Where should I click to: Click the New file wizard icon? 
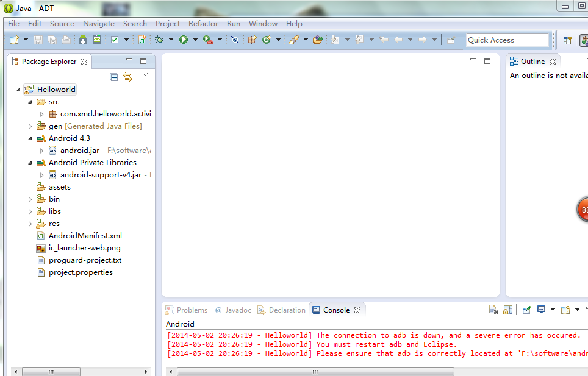[x=14, y=40]
